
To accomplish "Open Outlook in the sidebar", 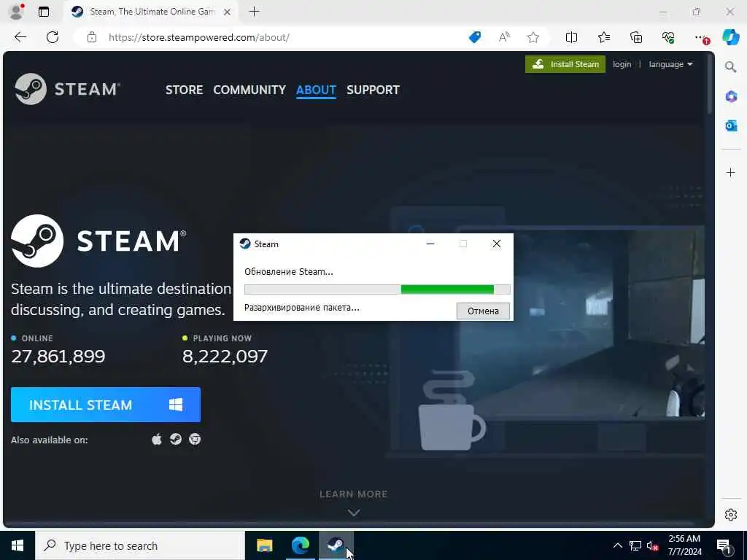I will click(731, 125).
